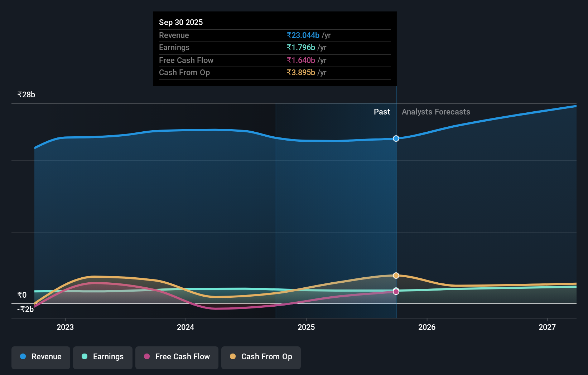Screen dimensions: 588x375
Task: Click the Free Cash Flow legend button
Action: tap(177, 357)
